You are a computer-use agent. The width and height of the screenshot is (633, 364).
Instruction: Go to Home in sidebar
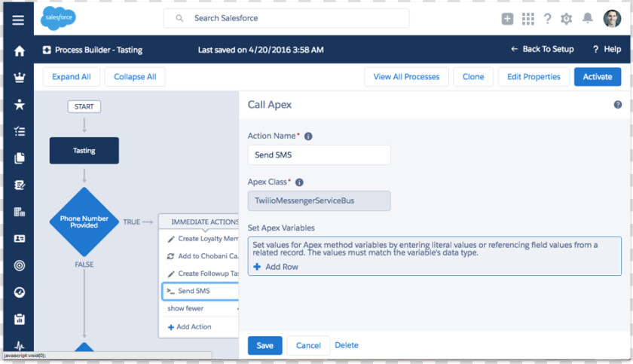(x=19, y=50)
